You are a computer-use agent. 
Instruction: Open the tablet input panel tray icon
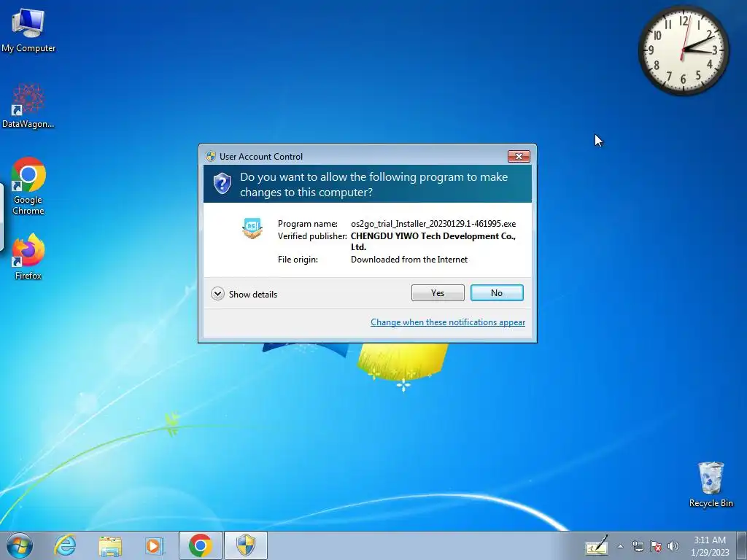[x=597, y=545]
